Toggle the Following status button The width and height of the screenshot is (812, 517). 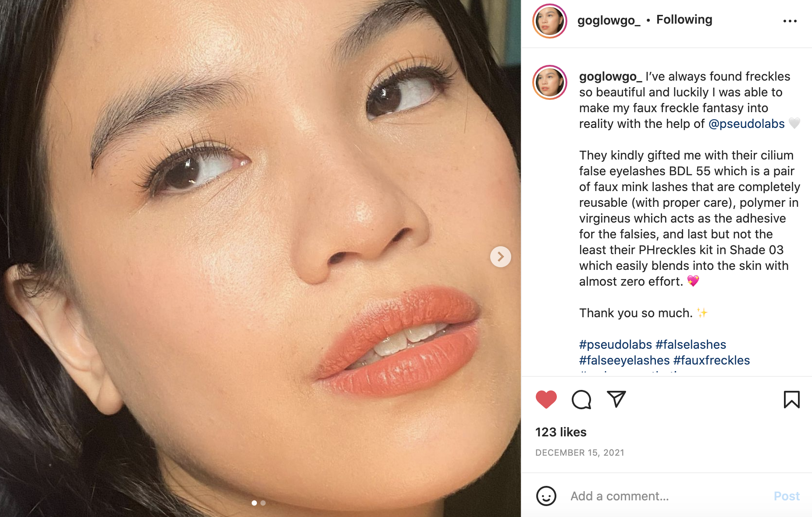[x=684, y=20]
